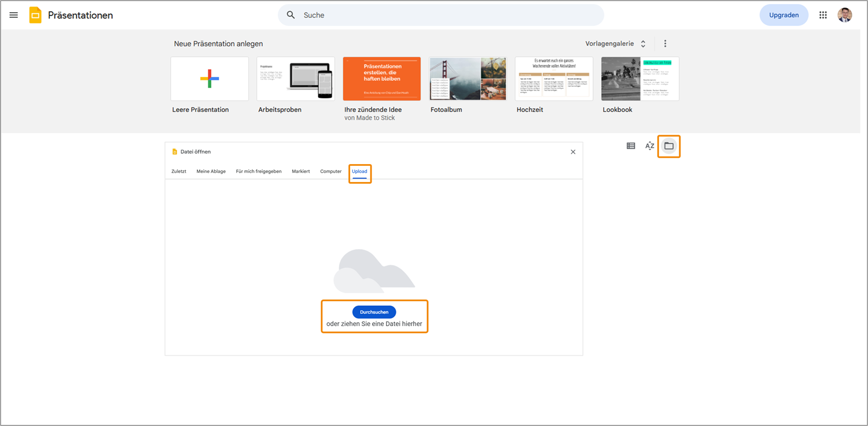Close the Datei öffnen dialog

pos(573,152)
